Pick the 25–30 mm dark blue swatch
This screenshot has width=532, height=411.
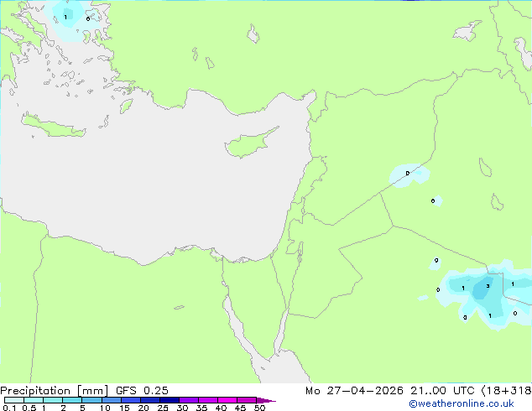click(x=169, y=400)
